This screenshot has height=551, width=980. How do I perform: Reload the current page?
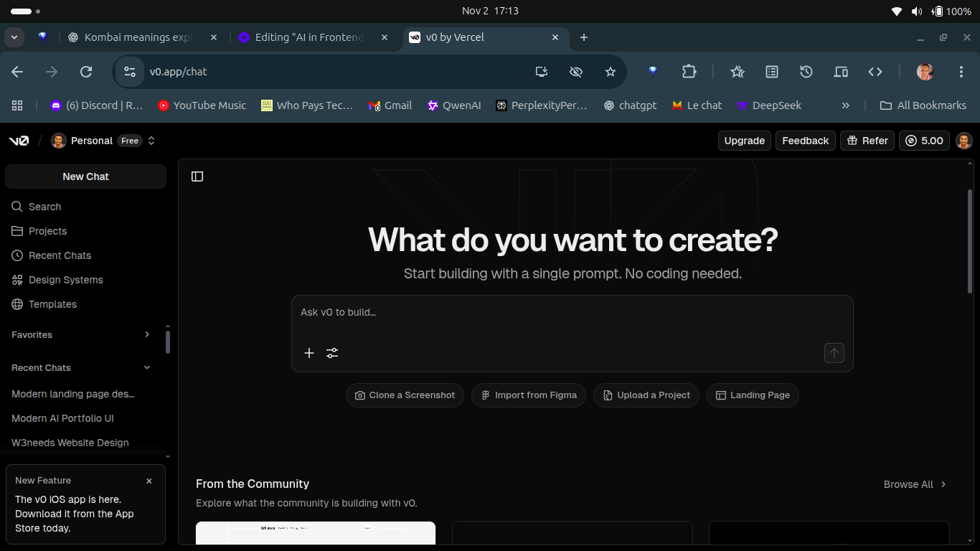tap(86, 72)
